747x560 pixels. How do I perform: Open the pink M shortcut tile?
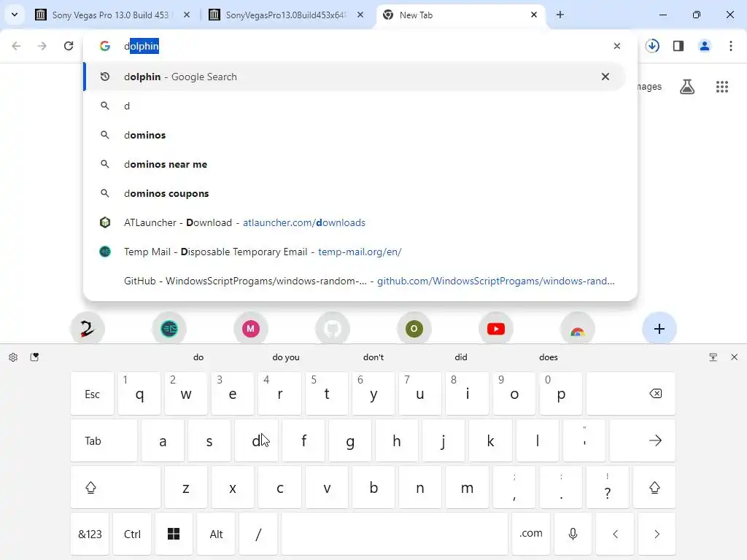251,329
